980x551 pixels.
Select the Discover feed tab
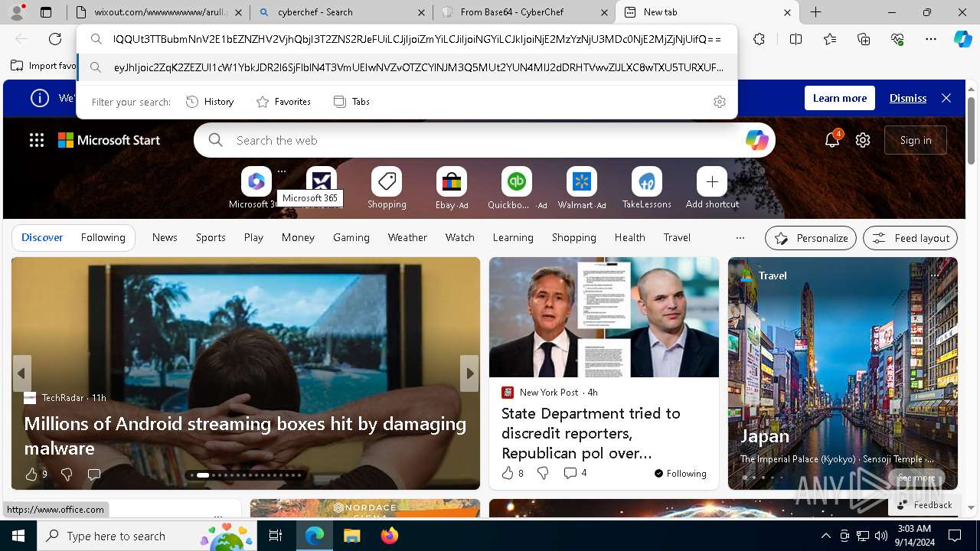pos(42,237)
